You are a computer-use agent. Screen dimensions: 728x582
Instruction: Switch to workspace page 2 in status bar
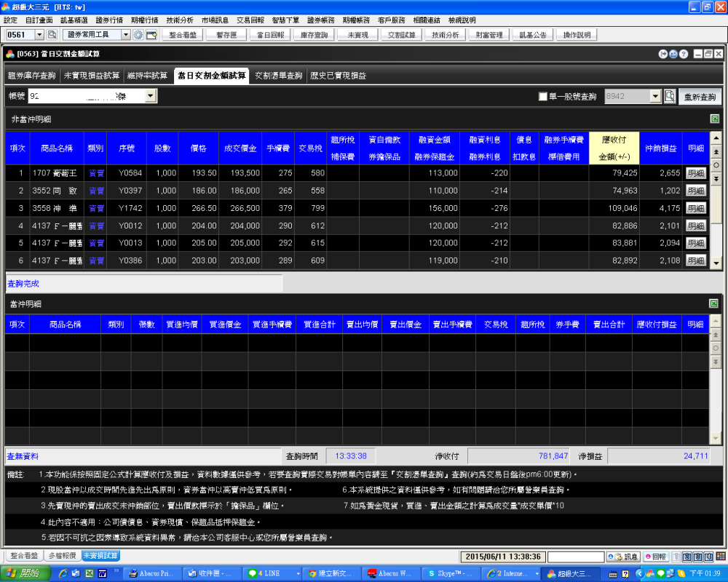click(x=687, y=557)
